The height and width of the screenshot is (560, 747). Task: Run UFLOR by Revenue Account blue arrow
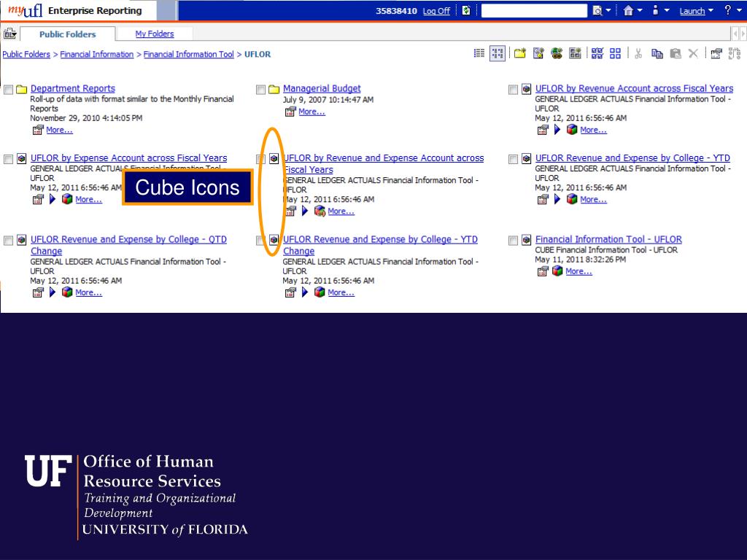[x=557, y=130]
